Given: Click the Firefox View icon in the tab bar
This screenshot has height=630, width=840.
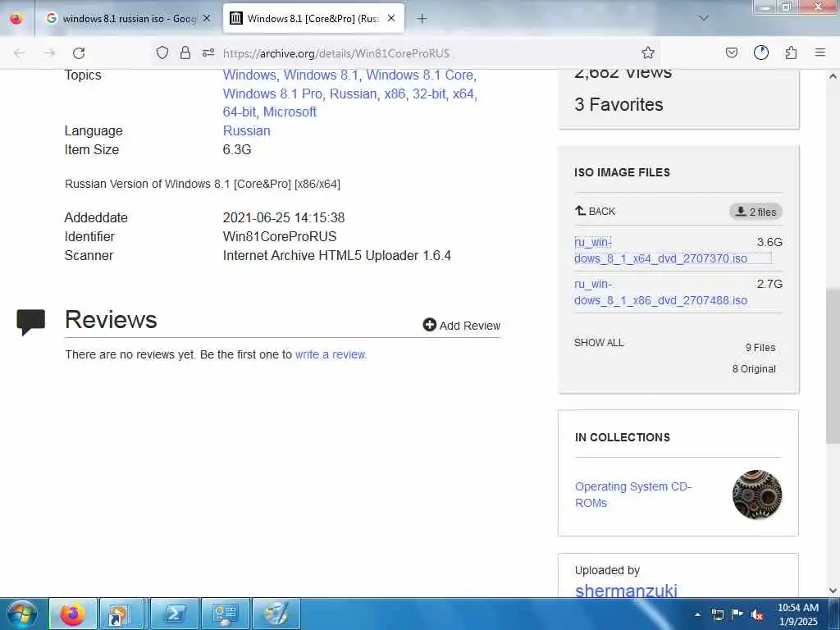Looking at the screenshot, I should pyautogui.click(x=16, y=19).
